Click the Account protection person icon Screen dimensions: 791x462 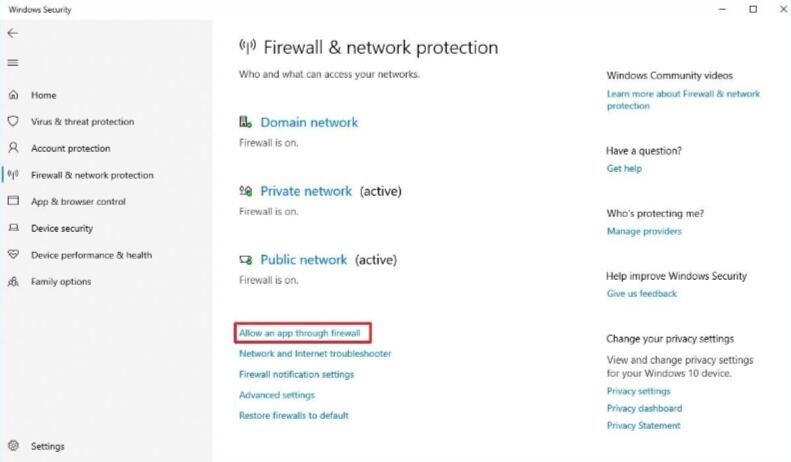click(14, 148)
